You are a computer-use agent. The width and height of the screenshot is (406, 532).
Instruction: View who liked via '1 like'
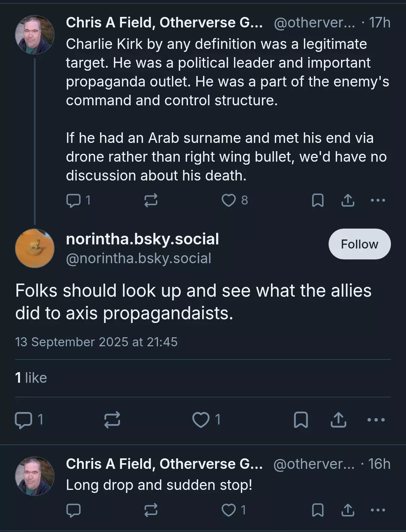(31, 378)
